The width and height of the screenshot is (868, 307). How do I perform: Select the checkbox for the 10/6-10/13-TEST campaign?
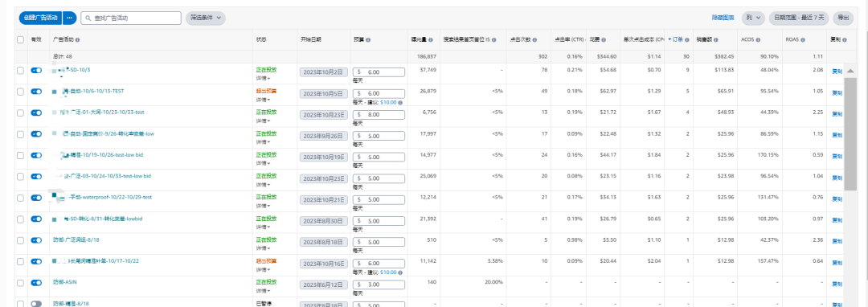pos(20,92)
